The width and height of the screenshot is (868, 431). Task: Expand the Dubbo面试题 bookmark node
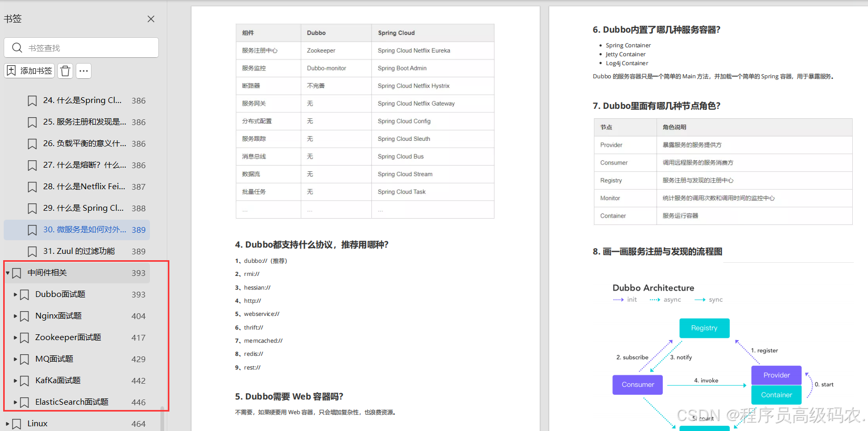coord(15,294)
